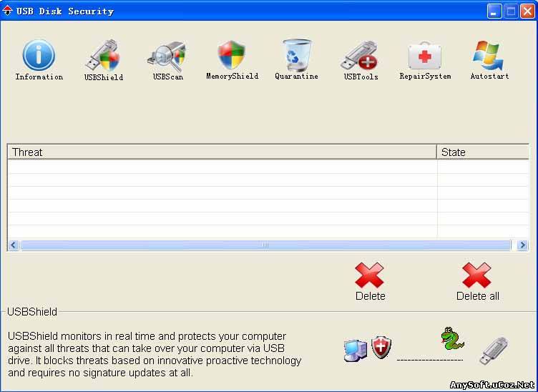Screen dimensions: 538x392
Task: Click the USB drive icon in the USBShield panel
Action: pos(494,351)
